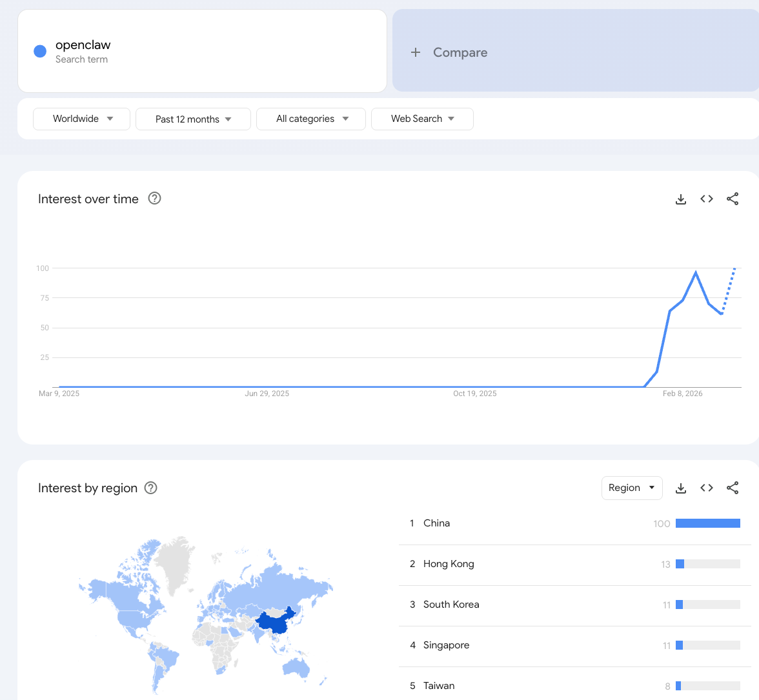Select the openclaw search term box
The width and height of the screenshot is (759, 700).
point(202,51)
